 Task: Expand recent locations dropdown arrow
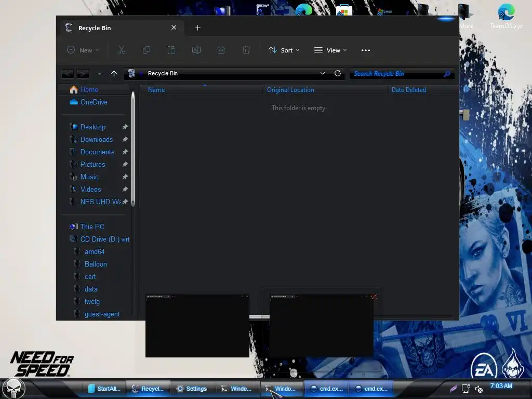tap(99, 73)
